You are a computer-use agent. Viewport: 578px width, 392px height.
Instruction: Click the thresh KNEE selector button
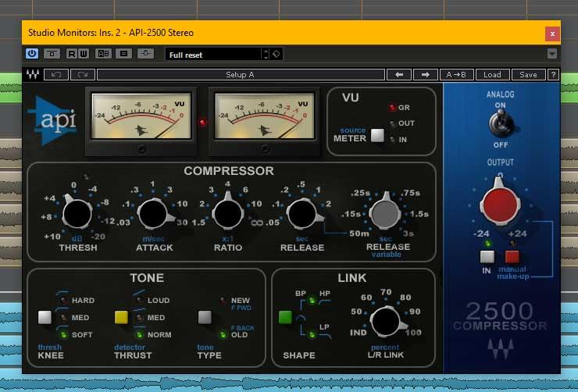tap(45, 317)
